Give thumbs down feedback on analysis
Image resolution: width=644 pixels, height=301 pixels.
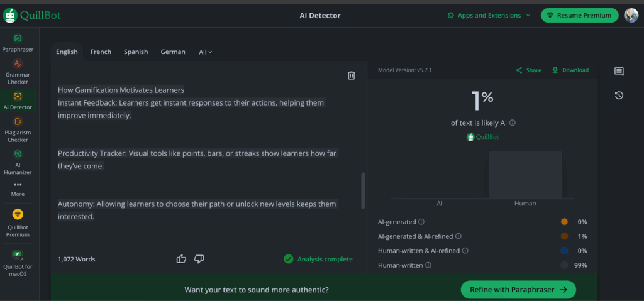[x=199, y=259]
